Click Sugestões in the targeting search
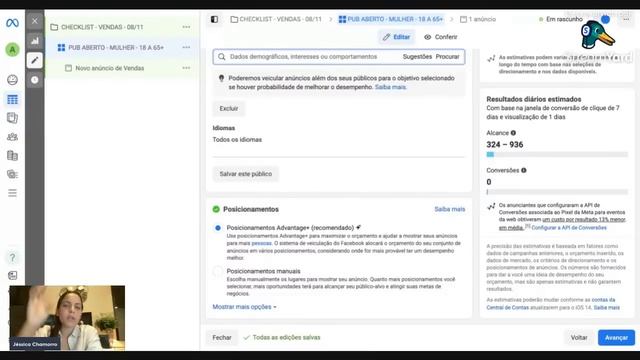Screen dimensions: 640x360 pyautogui.click(x=417, y=57)
